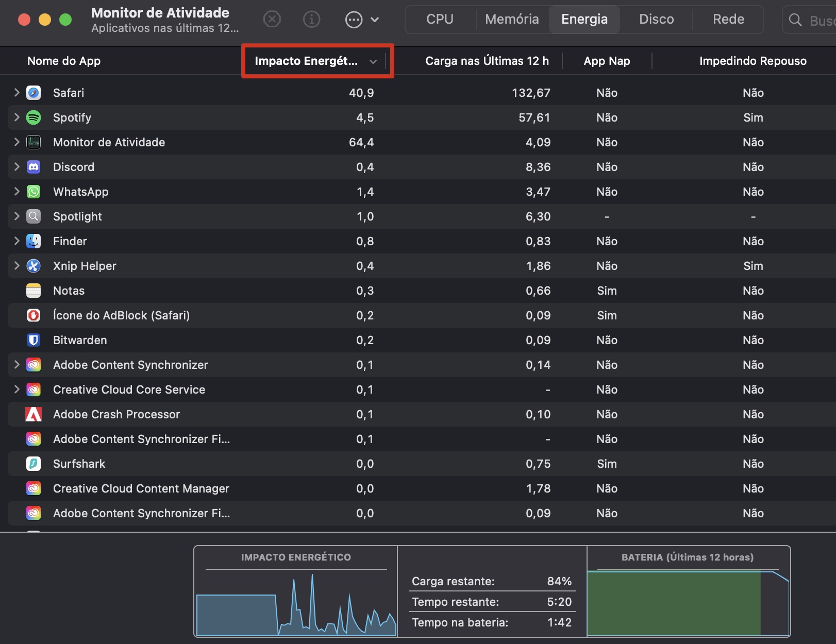Select the Adobe Crash Processor icon
836x644 pixels.
click(x=34, y=414)
